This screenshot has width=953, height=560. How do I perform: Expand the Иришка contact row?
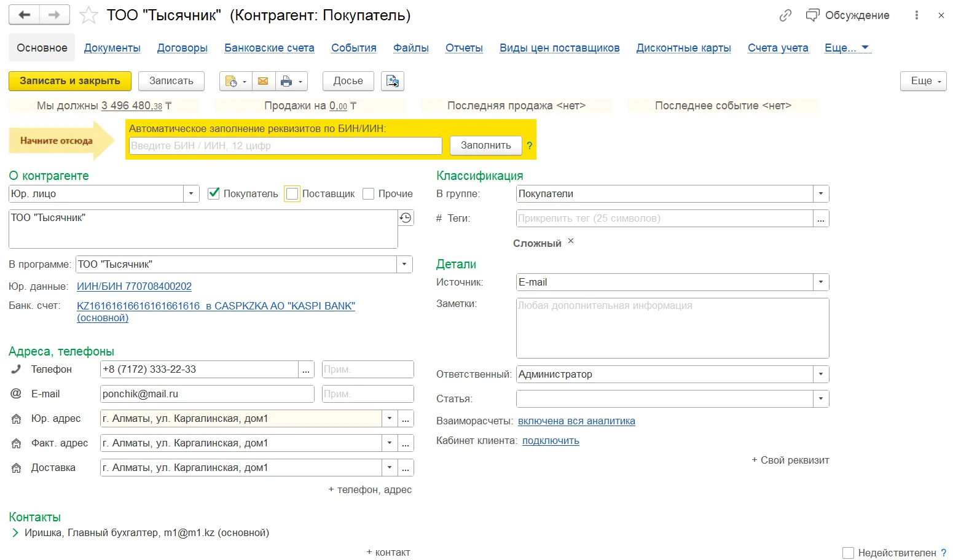coord(15,533)
